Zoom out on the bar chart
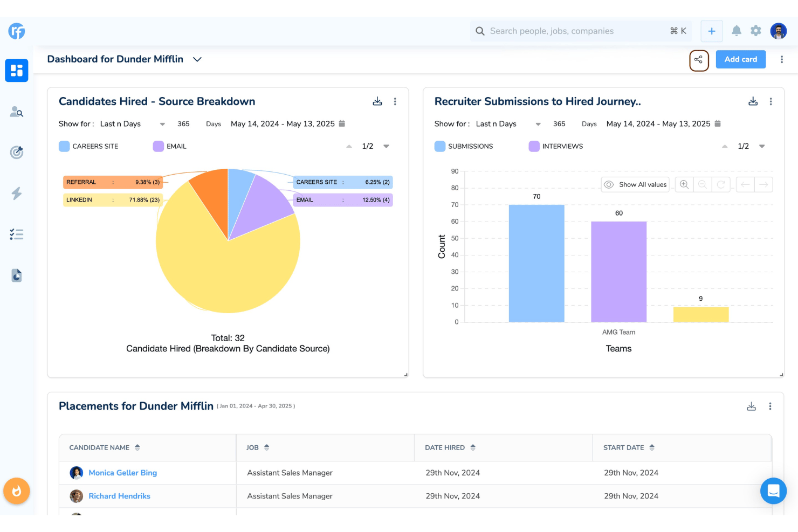The image size is (798, 532). coord(703,184)
